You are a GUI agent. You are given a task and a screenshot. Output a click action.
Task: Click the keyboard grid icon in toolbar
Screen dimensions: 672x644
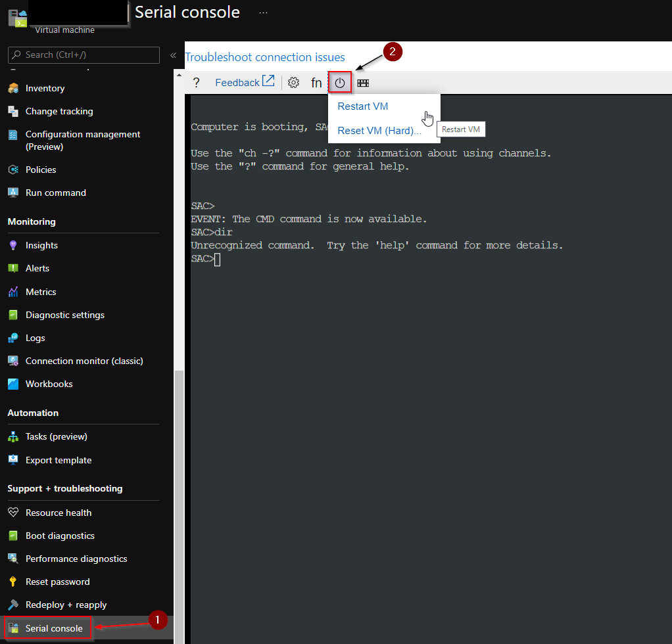click(x=363, y=83)
